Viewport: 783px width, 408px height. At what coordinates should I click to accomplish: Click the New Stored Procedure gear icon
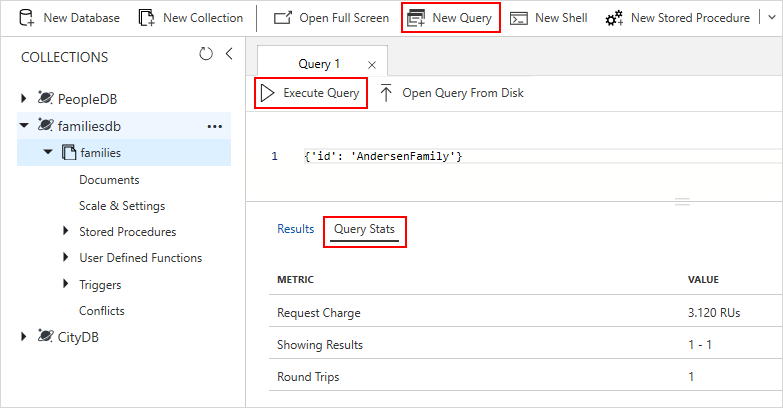click(613, 18)
